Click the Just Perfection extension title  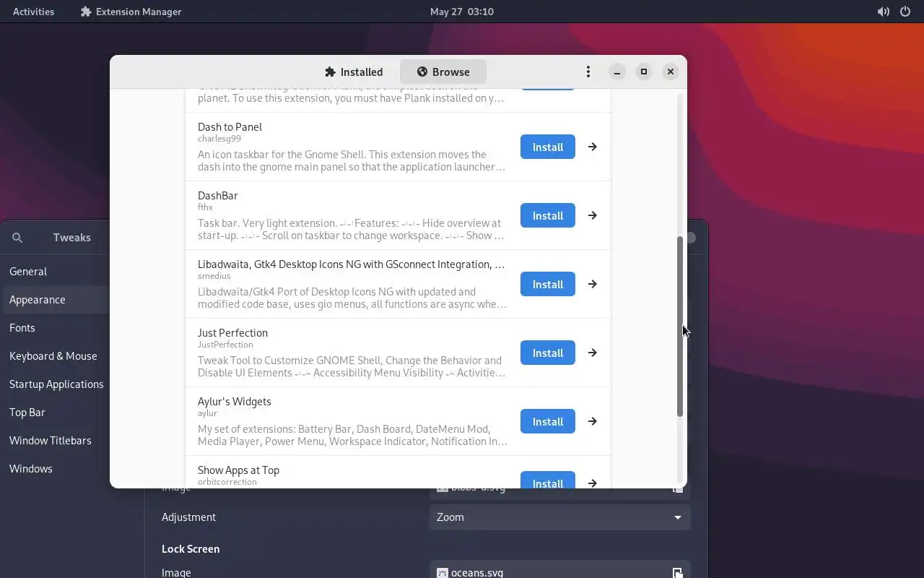[232, 333]
